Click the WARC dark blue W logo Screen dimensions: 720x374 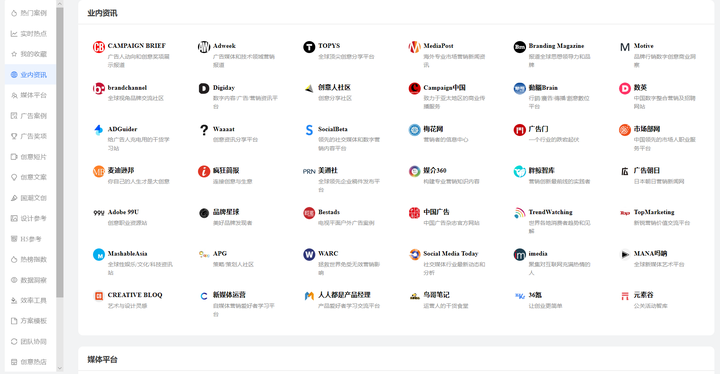309,255
